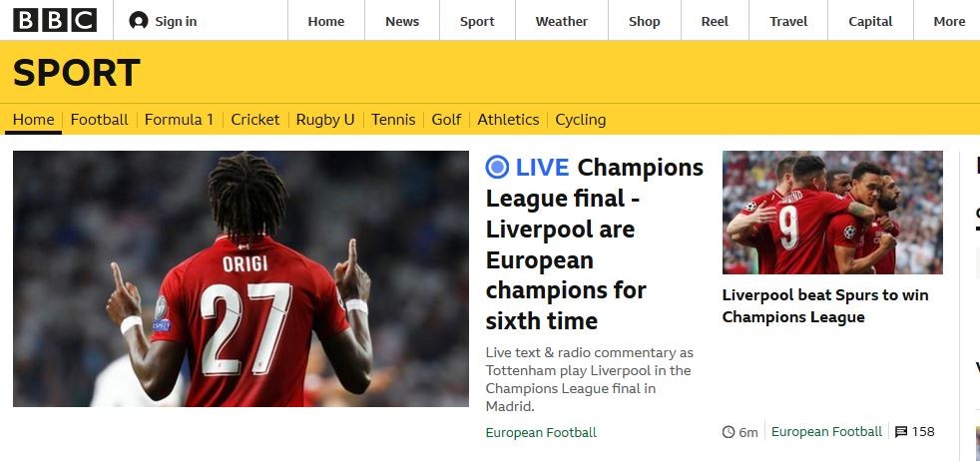Open News from the top navigation
980x461 pixels.
(x=402, y=21)
